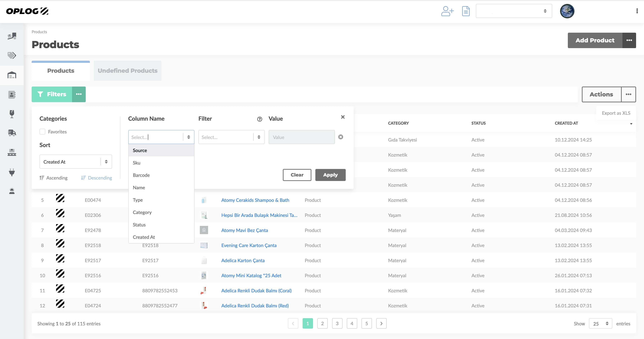644x339 pixels.
Task: Set sort order to Descending
Action: tap(96, 178)
